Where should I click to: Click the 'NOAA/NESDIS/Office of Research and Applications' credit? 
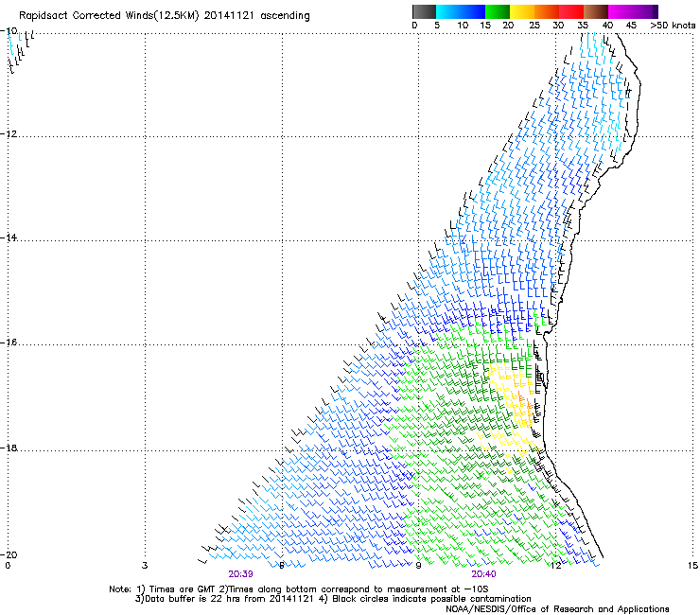(x=557, y=609)
